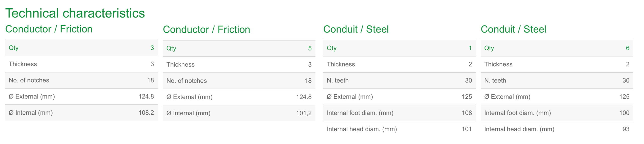
Task: Select the green Qty value 6
Action: 627,48
